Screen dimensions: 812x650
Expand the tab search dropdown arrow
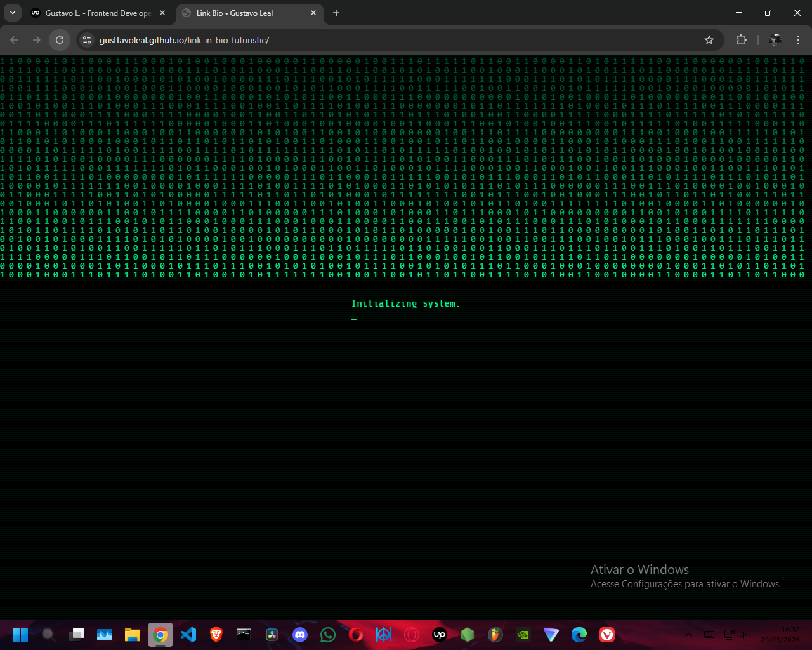pos(12,13)
